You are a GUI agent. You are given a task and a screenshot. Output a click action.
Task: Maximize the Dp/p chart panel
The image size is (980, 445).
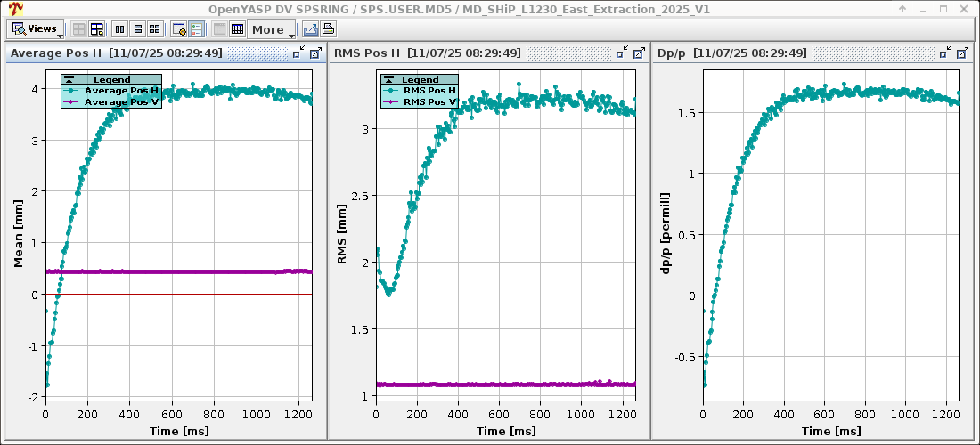point(961,53)
